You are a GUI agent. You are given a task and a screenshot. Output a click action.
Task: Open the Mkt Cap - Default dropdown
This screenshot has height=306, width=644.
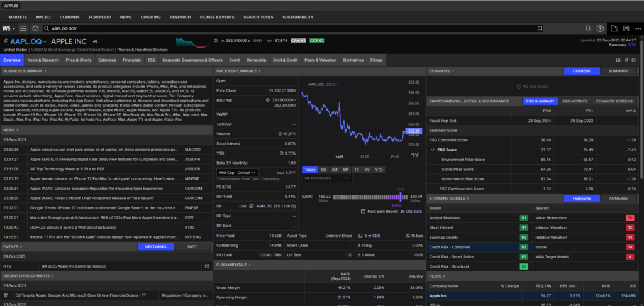(x=237, y=172)
